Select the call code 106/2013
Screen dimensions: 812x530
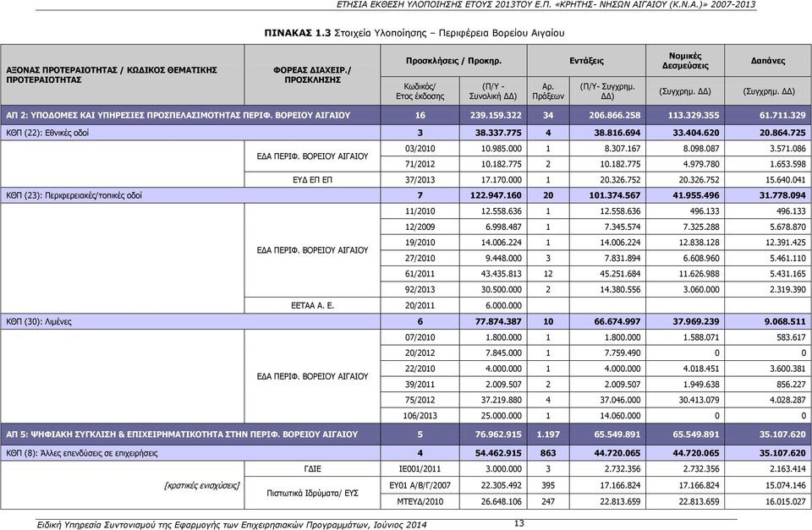coord(420,416)
